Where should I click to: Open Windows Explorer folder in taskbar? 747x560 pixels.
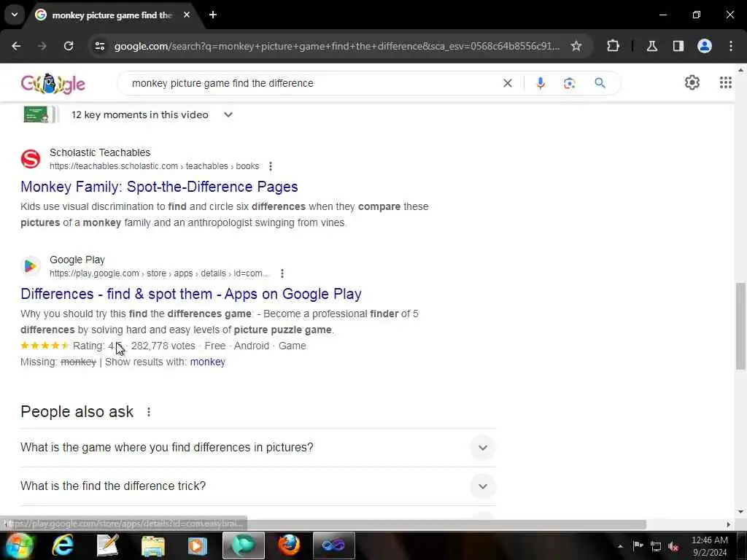(x=152, y=545)
